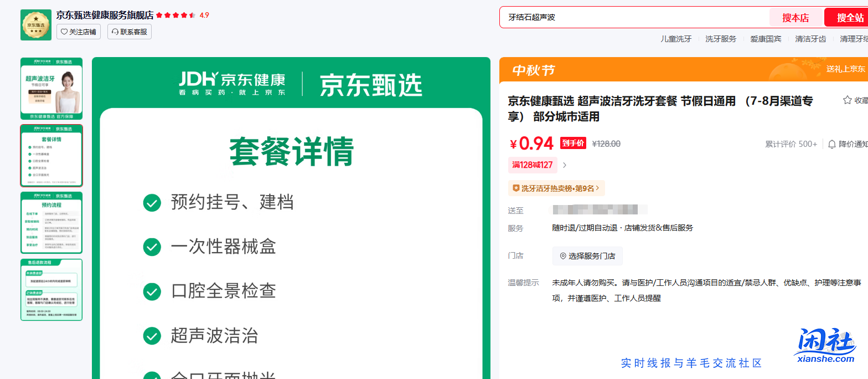Select the 售后退款流程 product thumbnail

point(51,290)
